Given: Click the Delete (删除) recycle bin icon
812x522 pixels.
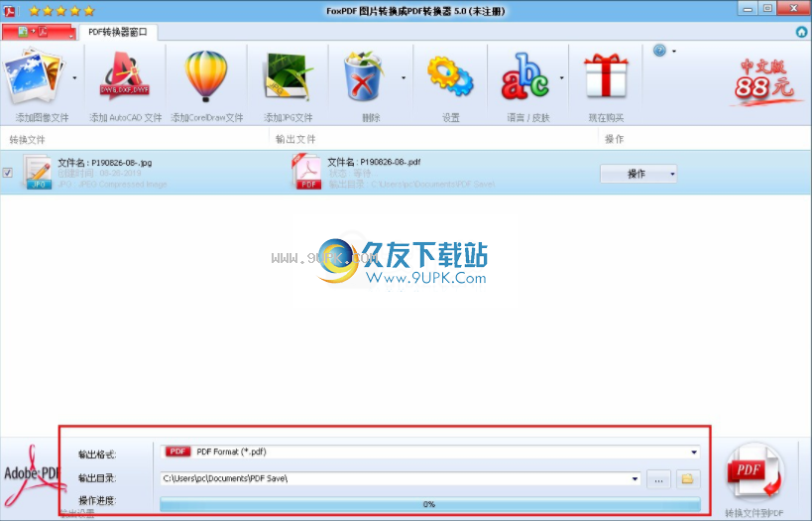Looking at the screenshot, I should [363, 75].
